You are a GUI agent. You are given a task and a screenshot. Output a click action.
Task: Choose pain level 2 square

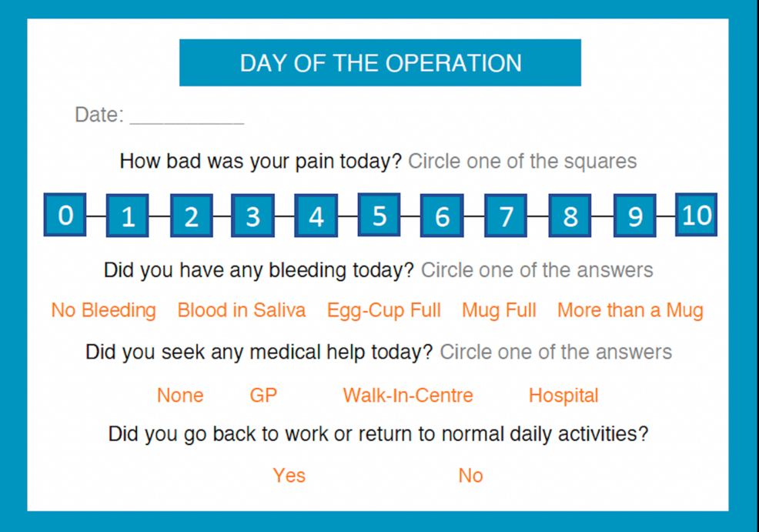tap(191, 216)
